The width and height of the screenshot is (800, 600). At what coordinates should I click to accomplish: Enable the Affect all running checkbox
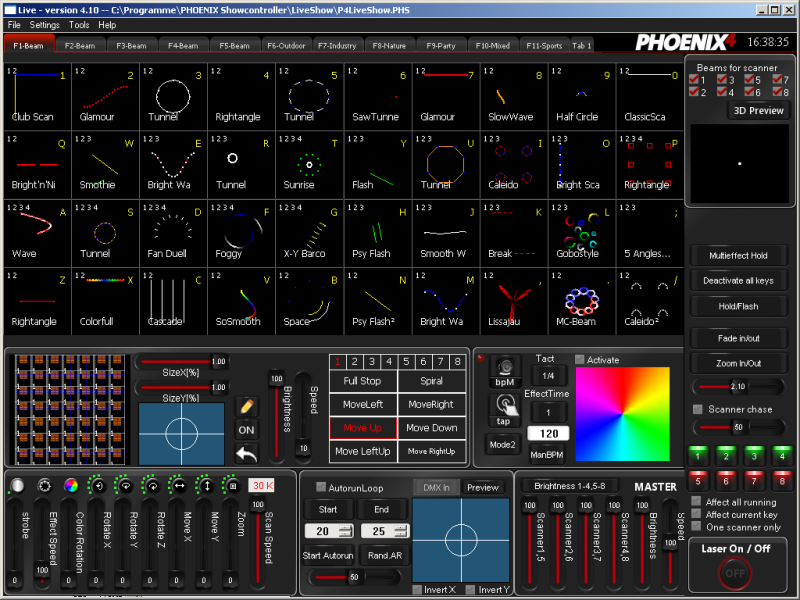pos(696,502)
